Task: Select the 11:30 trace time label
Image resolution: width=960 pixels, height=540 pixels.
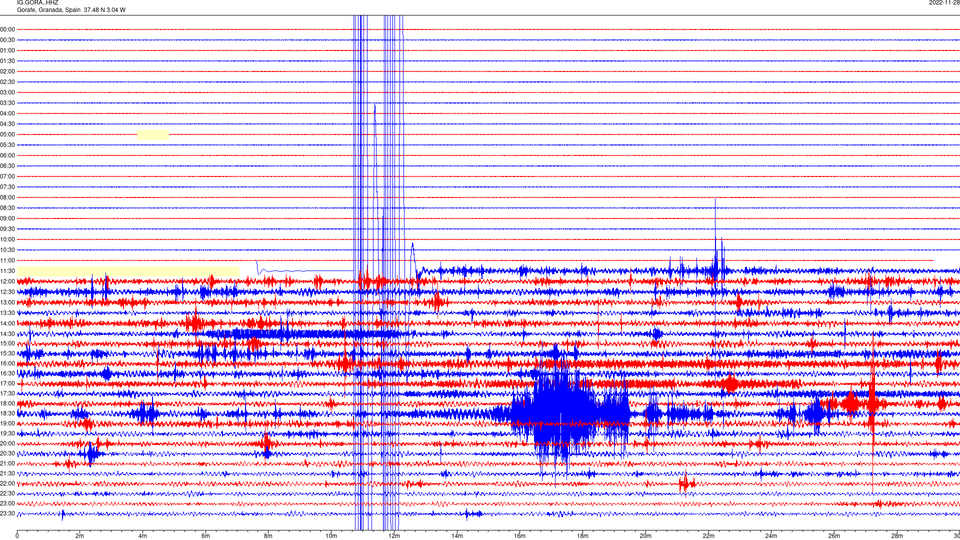Action: point(7,271)
